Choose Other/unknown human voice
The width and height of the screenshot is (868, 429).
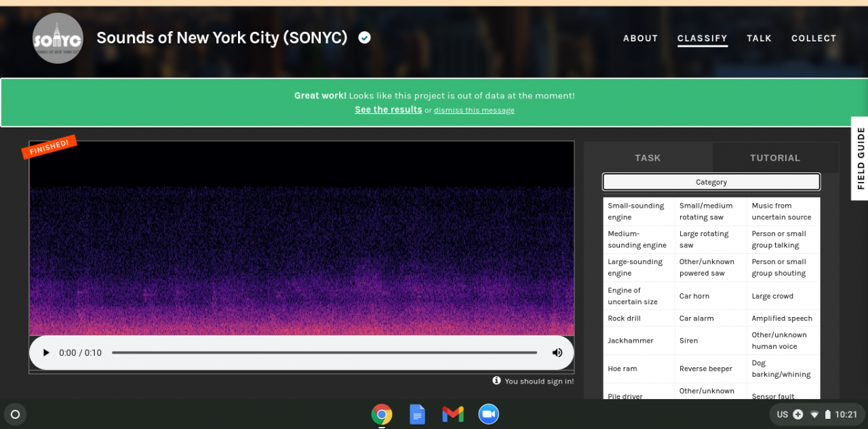click(x=783, y=341)
